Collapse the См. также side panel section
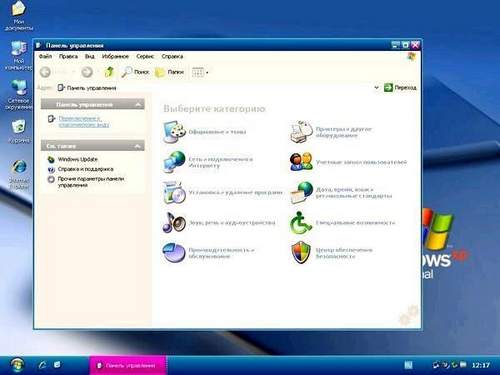This screenshot has height=375, width=500. 137,146
